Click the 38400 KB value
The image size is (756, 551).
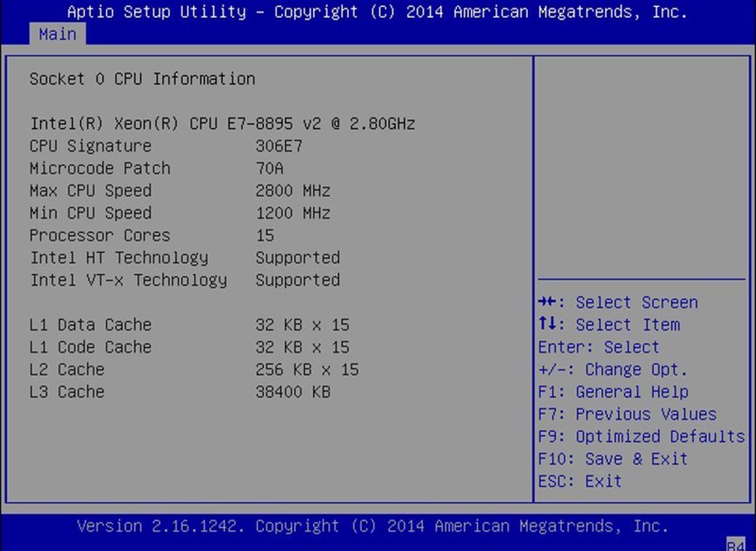293,392
